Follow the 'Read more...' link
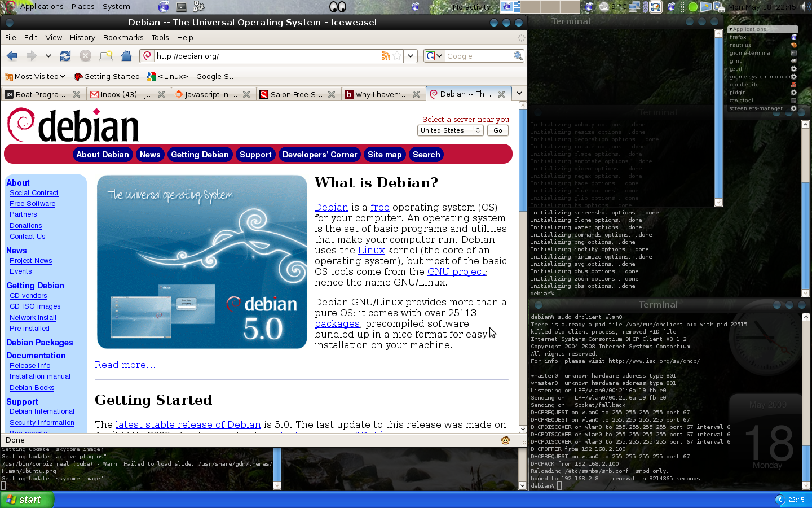This screenshot has width=812, height=508. [x=125, y=365]
